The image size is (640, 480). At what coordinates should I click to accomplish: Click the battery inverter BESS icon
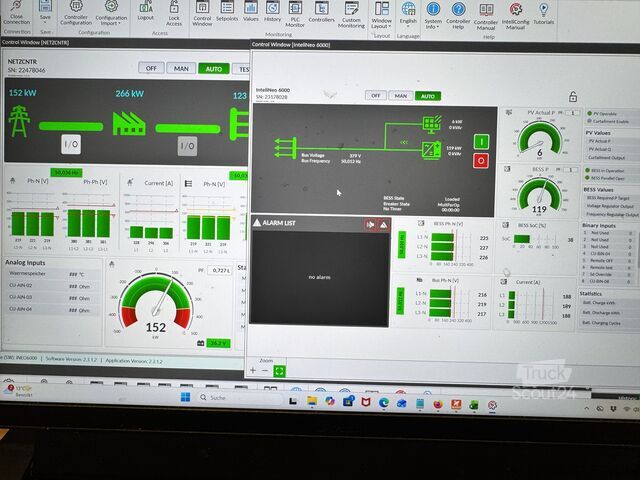(x=432, y=150)
